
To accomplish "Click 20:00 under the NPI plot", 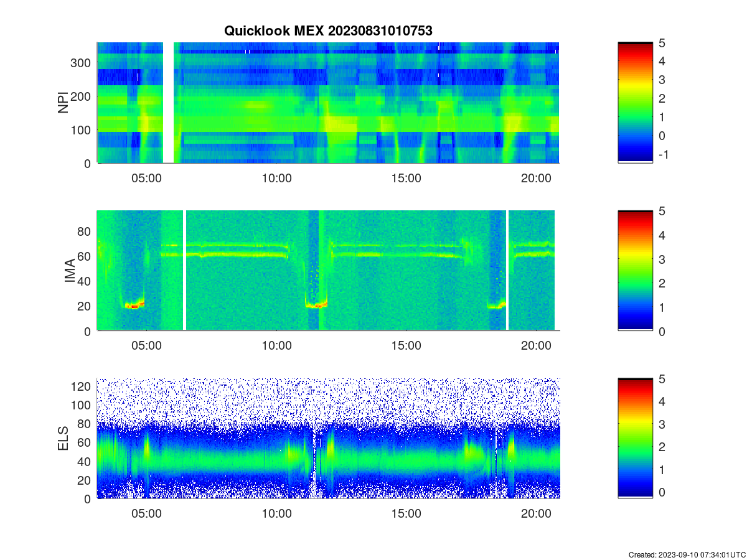I will [x=536, y=179].
